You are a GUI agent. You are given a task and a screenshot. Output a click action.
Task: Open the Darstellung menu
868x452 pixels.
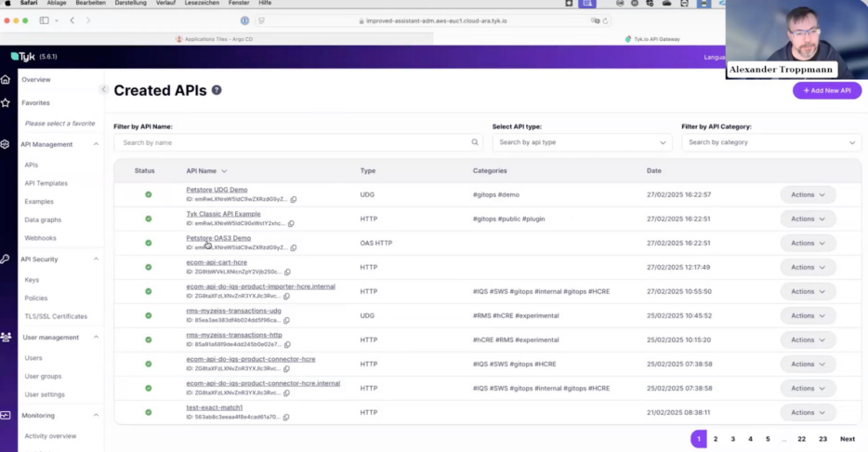[x=131, y=3]
